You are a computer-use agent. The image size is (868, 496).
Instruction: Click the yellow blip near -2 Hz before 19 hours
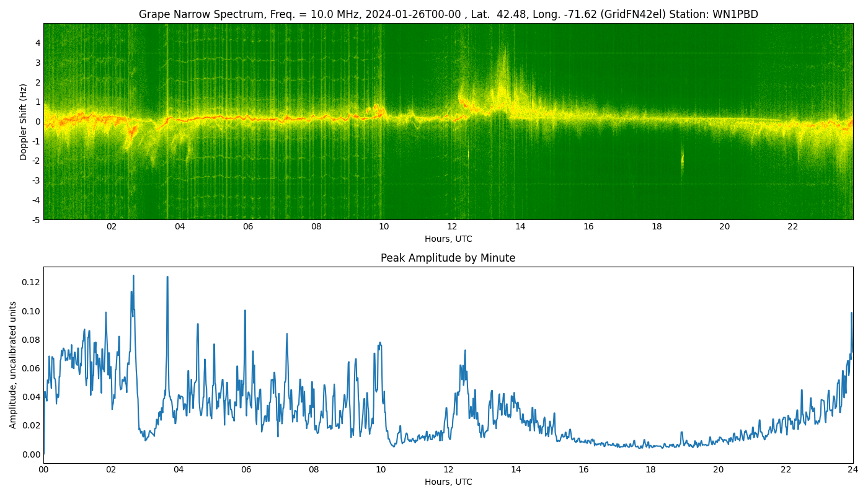(x=683, y=159)
